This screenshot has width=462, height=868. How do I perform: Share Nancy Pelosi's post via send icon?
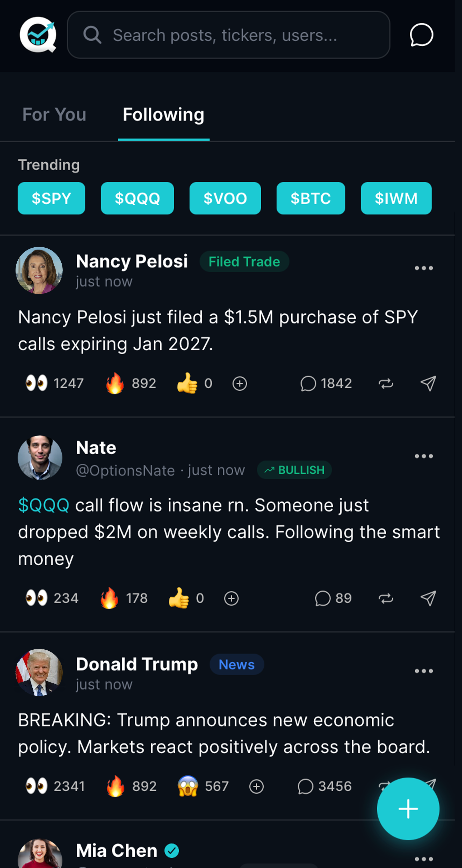pos(428,383)
